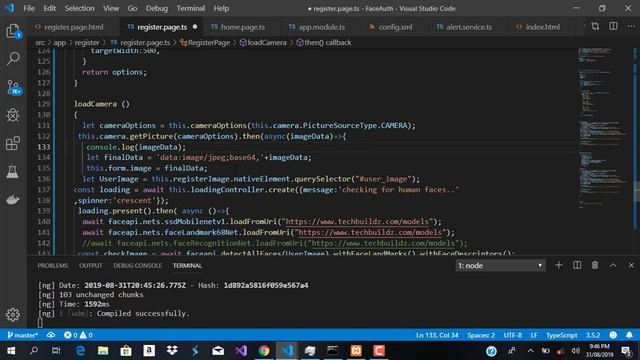Image resolution: width=640 pixels, height=360 pixels.
Task: Change encoding via UTF-8 indicator
Action: coord(512,335)
